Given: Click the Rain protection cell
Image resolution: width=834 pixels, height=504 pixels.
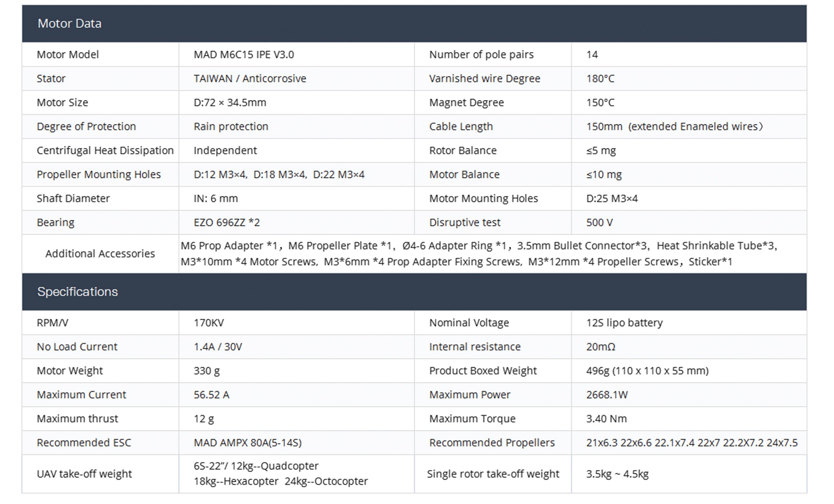Looking at the screenshot, I should pos(231,127).
